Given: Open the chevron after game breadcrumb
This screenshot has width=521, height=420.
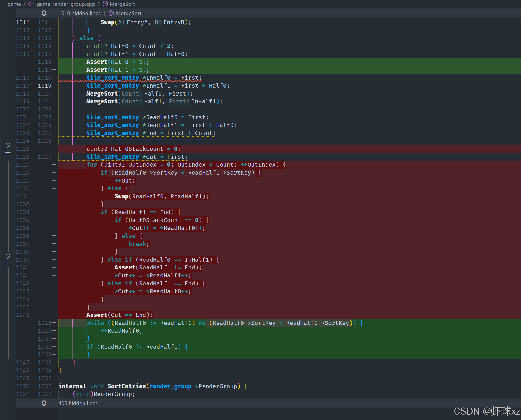Looking at the screenshot, I should (24, 4).
